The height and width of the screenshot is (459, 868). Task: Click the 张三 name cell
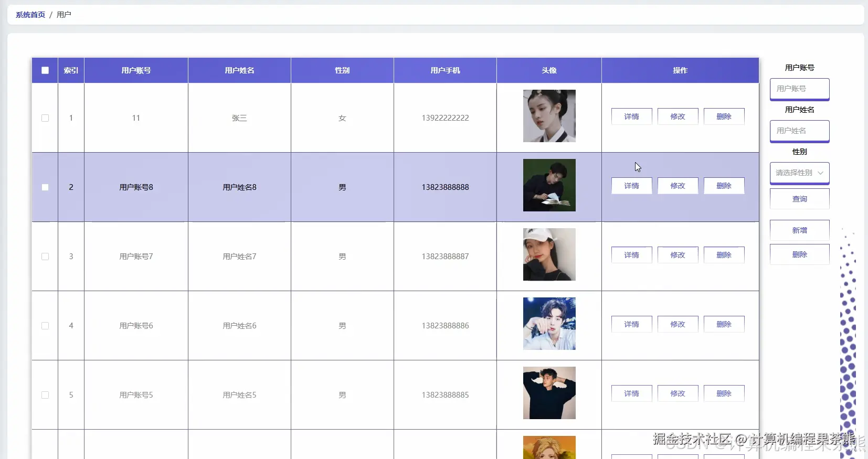tap(239, 118)
